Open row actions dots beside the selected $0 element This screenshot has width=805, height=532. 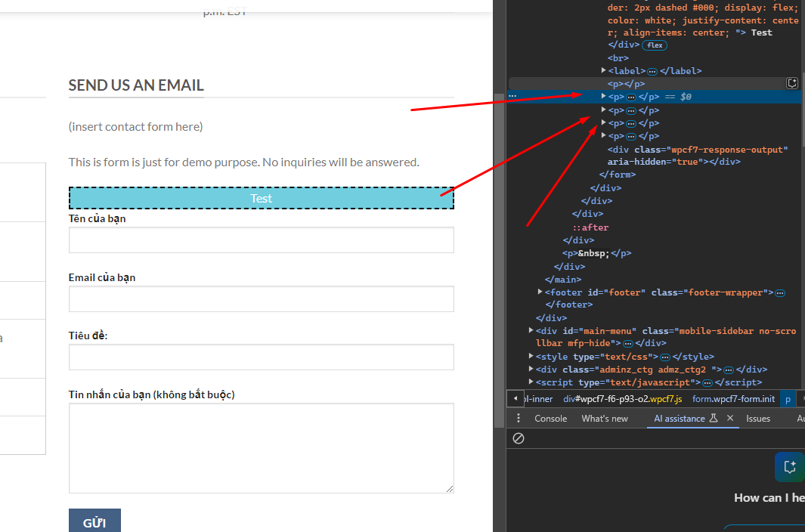pyautogui.click(x=512, y=96)
